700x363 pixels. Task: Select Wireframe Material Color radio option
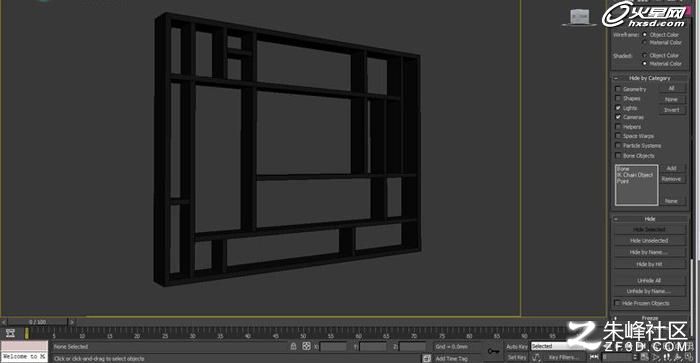pos(645,42)
